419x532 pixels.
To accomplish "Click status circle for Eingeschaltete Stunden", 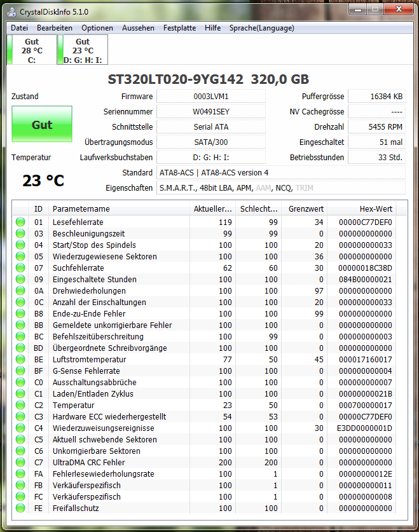I will click(x=20, y=279).
